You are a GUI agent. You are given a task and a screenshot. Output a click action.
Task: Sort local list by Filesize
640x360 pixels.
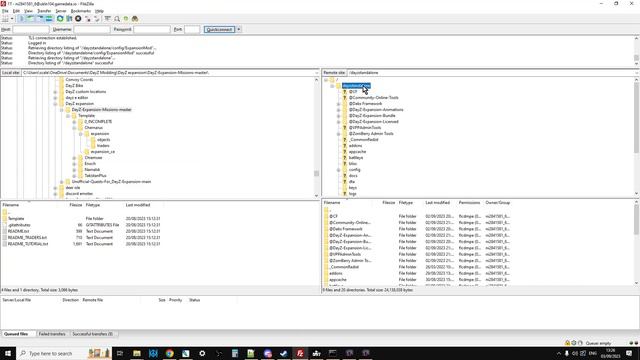pyautogui.click(x=76, y=205)
